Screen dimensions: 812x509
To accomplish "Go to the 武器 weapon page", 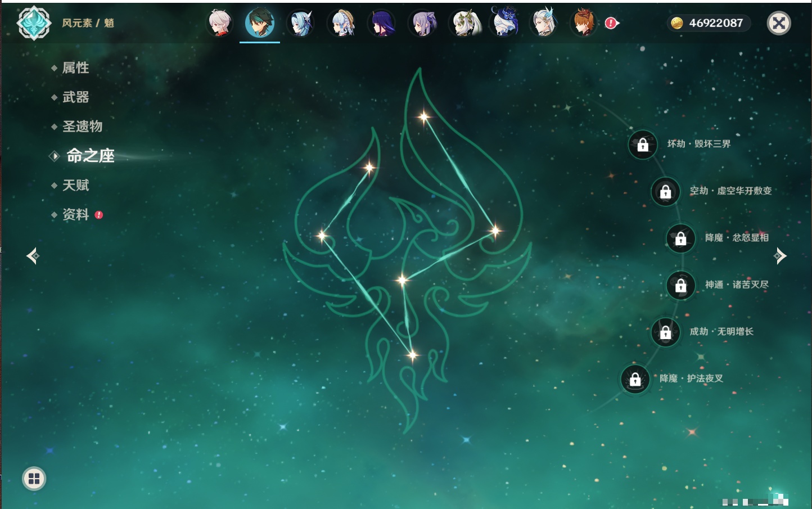I will click(x=75, y=97).
